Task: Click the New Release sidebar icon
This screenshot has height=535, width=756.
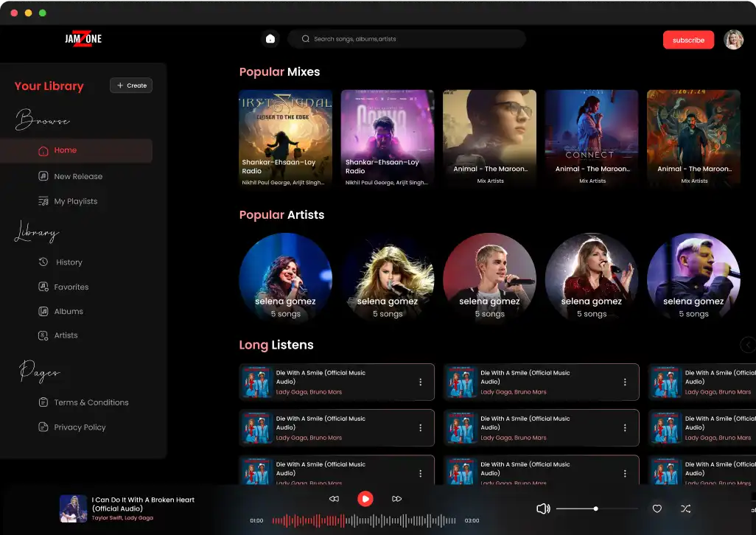Action: (x=43, y=176)
